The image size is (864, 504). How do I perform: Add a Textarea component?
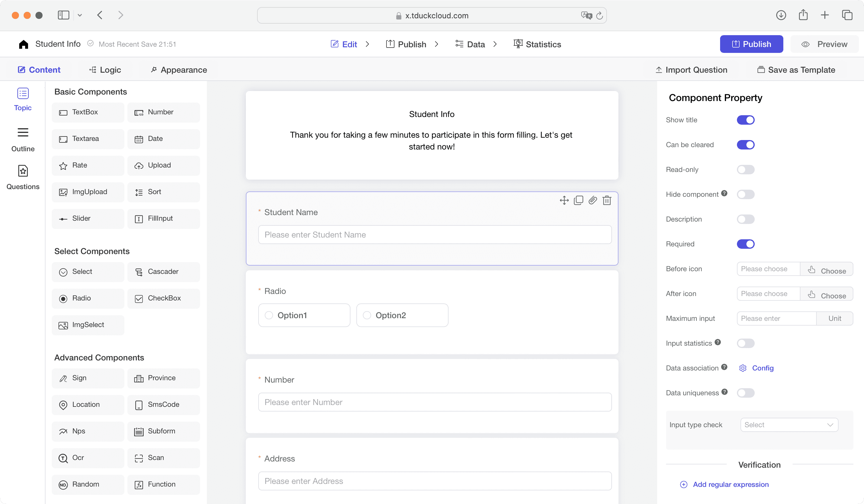88,139
